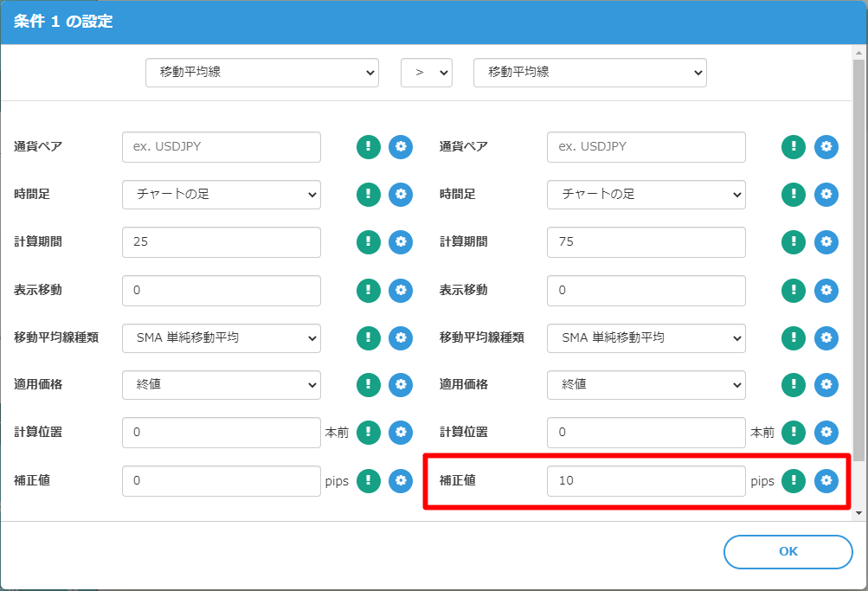This screenshot has height=591, width=868.
Task: Click green info icon beside right 移動平均線種類
Action: click(x=794, y=337)
